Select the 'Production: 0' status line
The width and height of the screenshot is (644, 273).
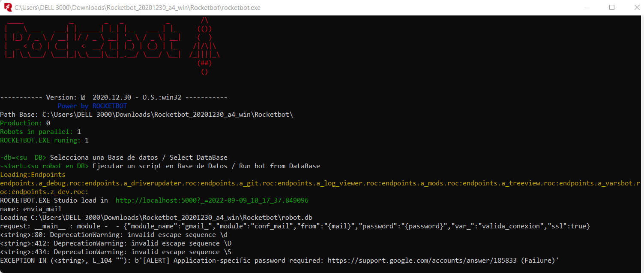25,123
